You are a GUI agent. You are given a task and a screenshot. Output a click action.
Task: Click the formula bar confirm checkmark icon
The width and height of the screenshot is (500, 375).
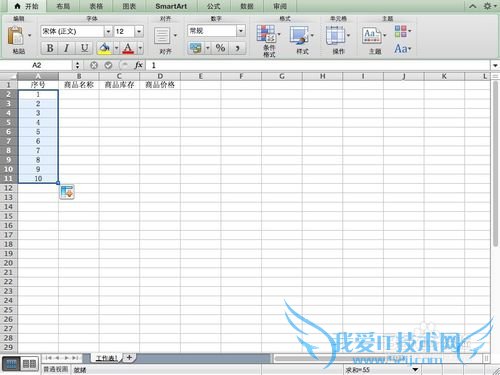click(x=108, y=65)
